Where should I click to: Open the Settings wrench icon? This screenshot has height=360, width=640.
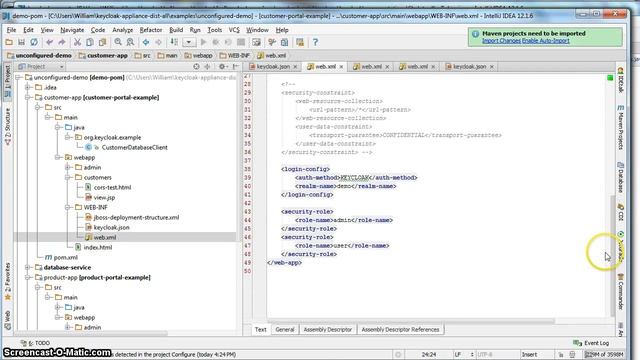[272, 42]
